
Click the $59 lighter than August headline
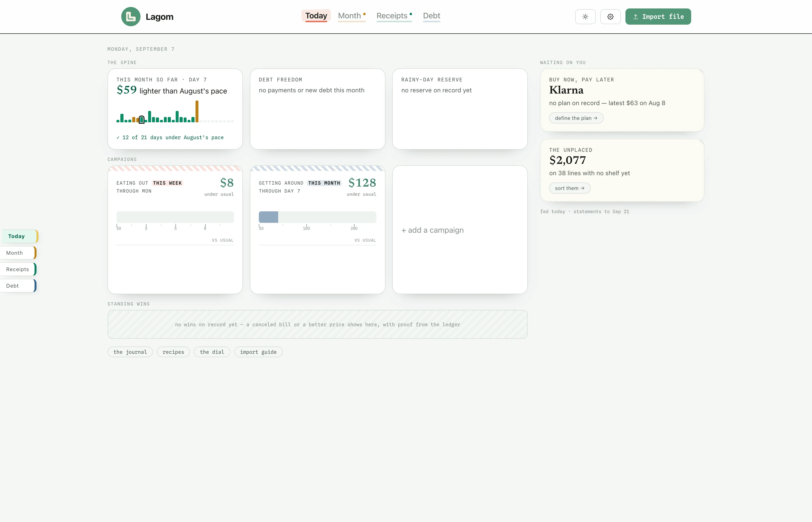tap(172, 90)
